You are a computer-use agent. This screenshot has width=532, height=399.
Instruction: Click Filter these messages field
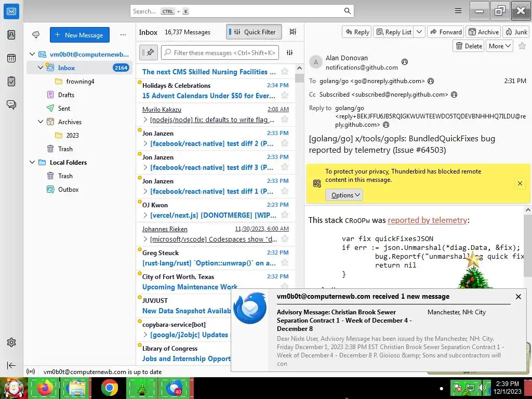220,52
